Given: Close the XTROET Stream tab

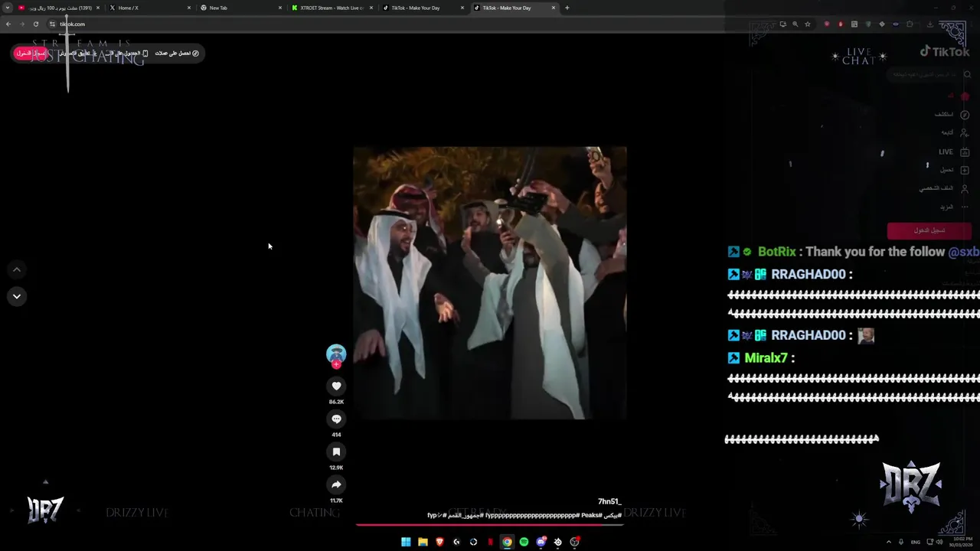Looking at the screenshot, I should [x=371, y=8].
